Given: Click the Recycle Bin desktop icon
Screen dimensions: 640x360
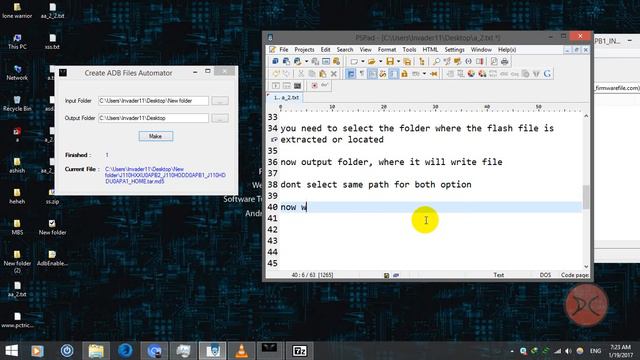Looking at the screenshot, I should (17, 104).
